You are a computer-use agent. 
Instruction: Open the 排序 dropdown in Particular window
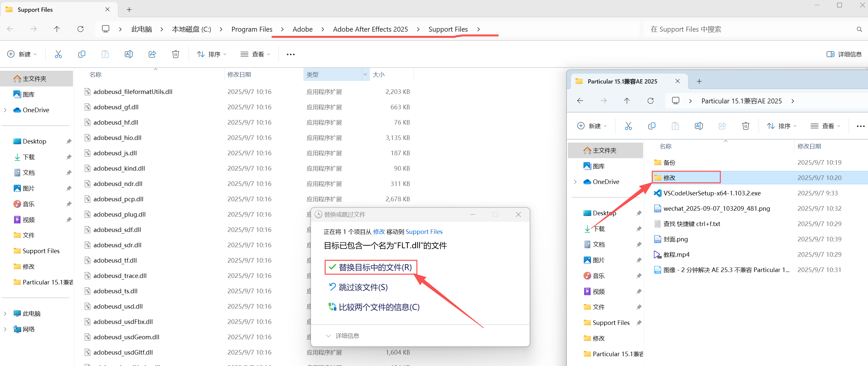click(x=782, y=126)
